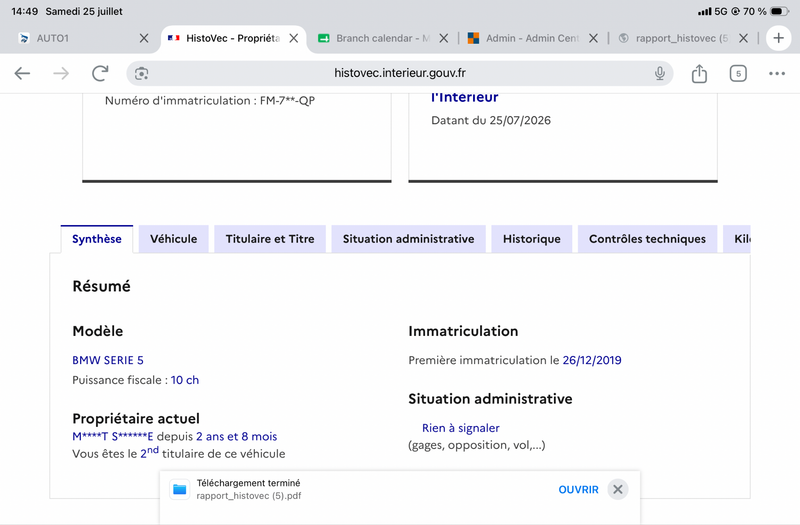Open the Véhicule tab
The width and height of the screenshot is (800, 525).
pos(173,239)
